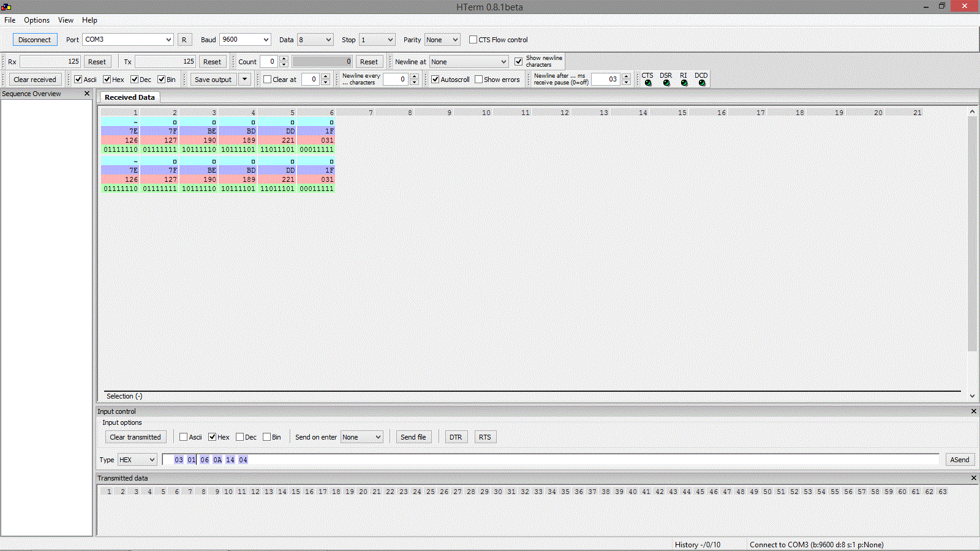Click the Count progress bar
This screenshot has height=551, width=980.
(322, 62)
